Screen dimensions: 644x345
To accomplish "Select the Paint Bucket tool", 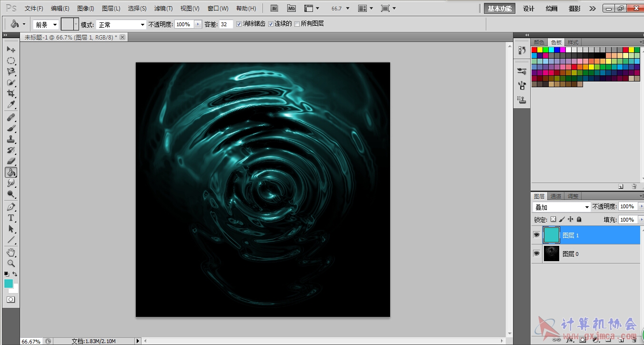I will [x=11, y=172].
